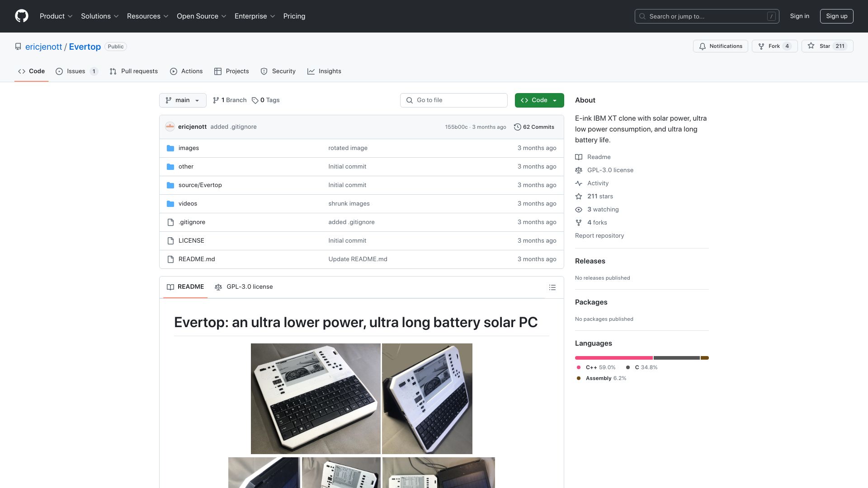
Task: Open the C++ 59.0% language link
Action: point(596,368)
